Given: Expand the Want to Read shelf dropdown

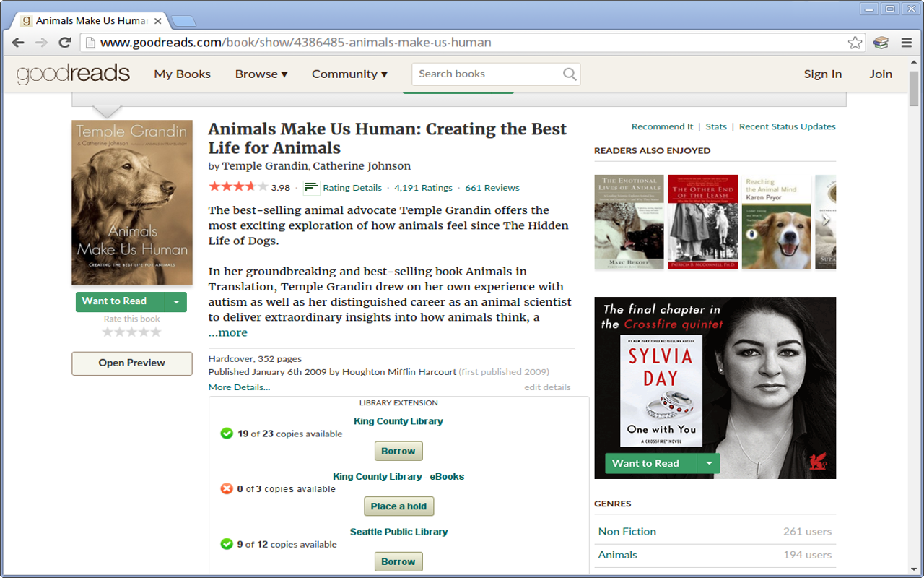Looking at the screenshot, I should tap(176, 302).
